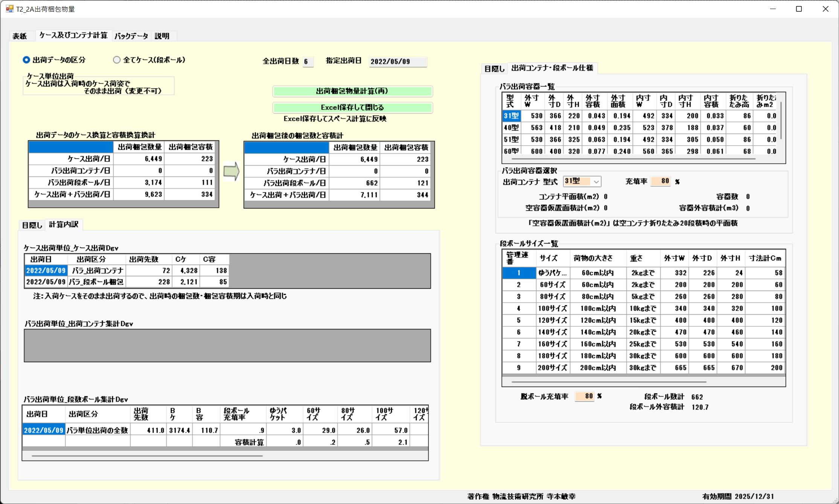Click the green arrow between the tables
Viewport: 839px width, 504px height.
tap(231, 172)
